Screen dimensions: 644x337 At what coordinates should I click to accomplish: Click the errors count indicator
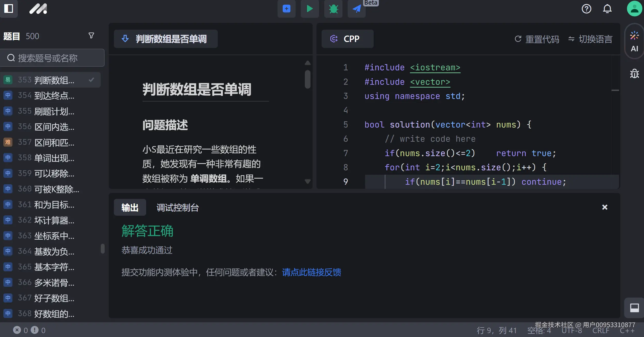point(20,330)
